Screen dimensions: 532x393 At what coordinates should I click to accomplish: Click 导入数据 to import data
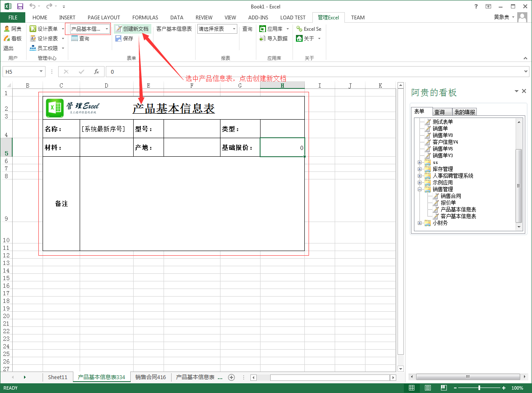(274, 38)
